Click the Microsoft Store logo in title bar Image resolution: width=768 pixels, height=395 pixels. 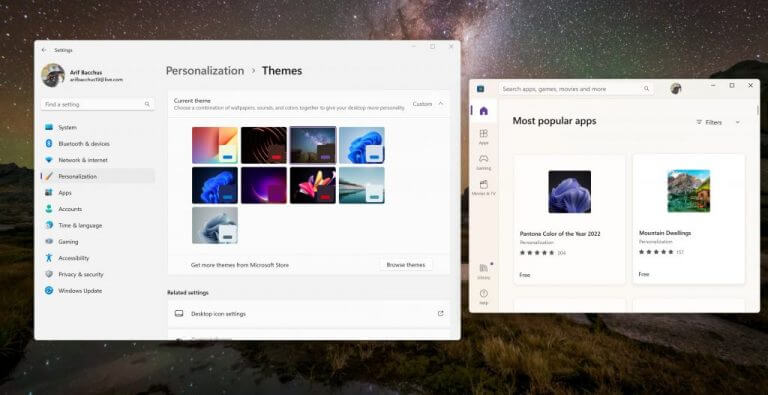pos(480,89)
